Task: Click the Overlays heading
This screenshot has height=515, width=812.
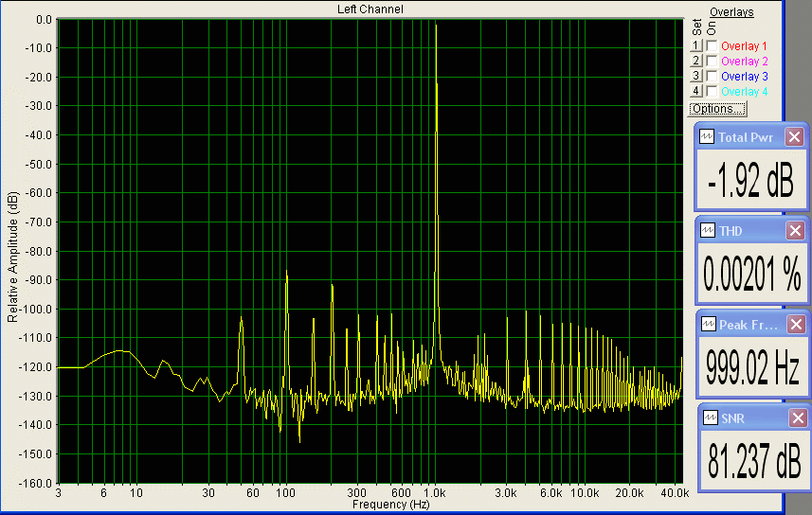Action: 731,12
